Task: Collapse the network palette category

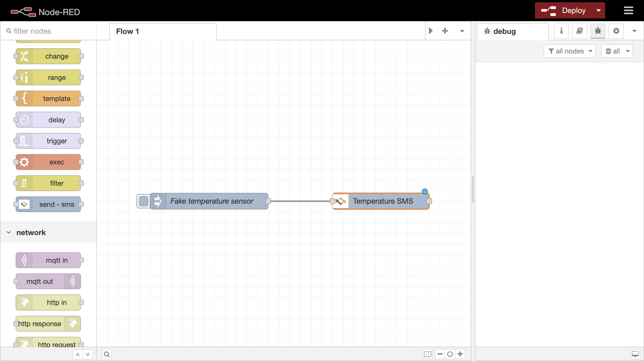Action: (9, 232)
